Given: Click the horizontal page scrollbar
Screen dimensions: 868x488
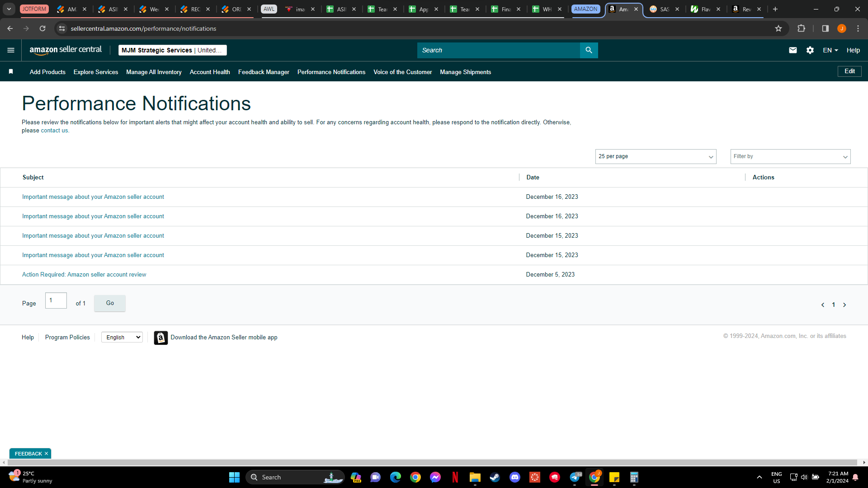Looking at the screenshot, I should [432, 463].
